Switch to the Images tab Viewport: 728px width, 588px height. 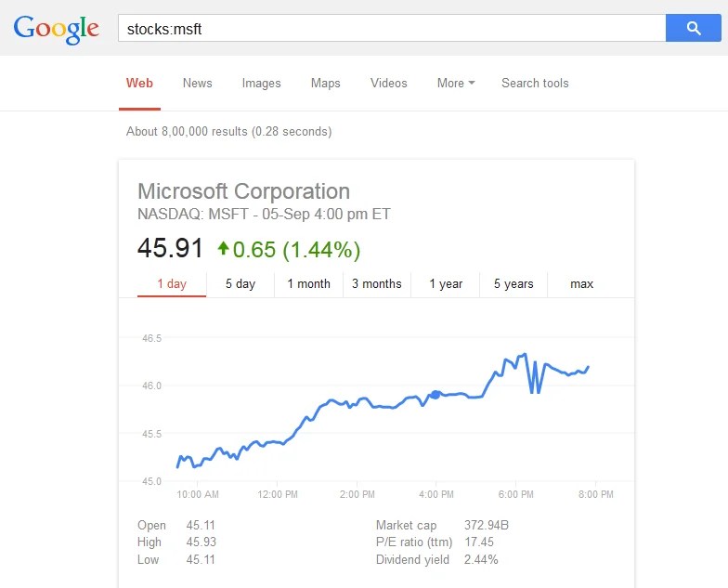[261, 84]
